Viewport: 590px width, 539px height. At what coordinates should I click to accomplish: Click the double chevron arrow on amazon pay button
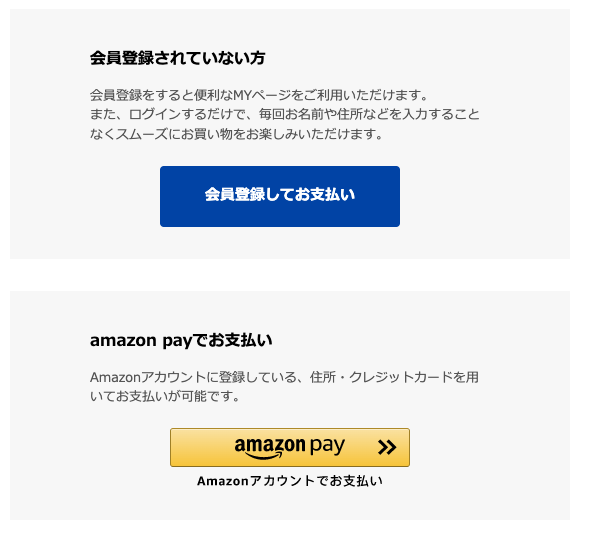pyautogui.click(x=387, y=447)
